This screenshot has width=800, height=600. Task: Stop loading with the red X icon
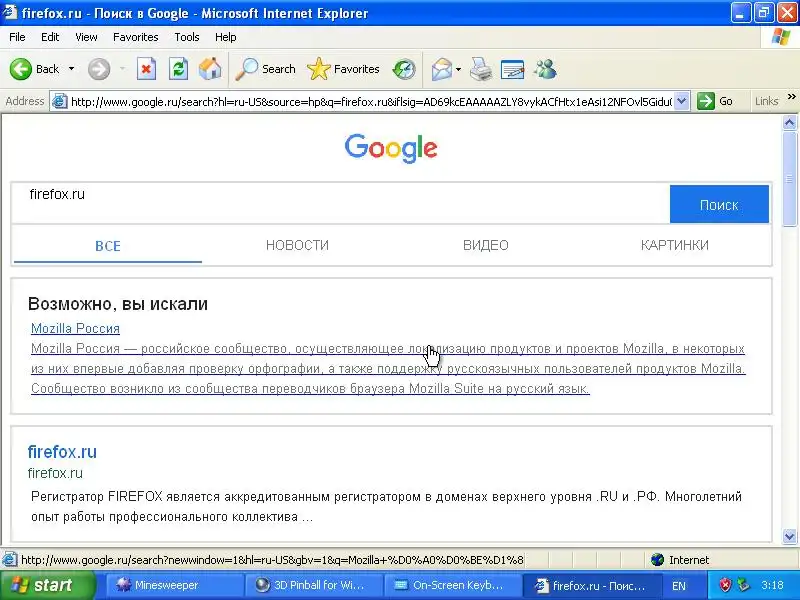coord(146,69)
